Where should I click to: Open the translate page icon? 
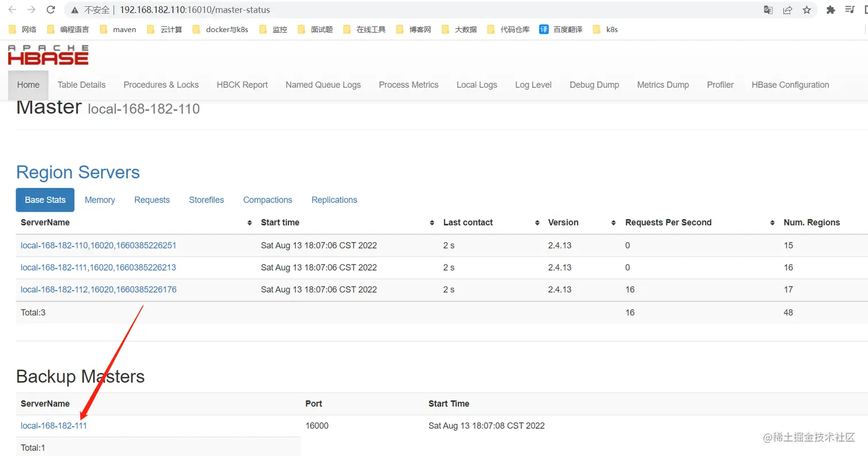click(768, 10)
